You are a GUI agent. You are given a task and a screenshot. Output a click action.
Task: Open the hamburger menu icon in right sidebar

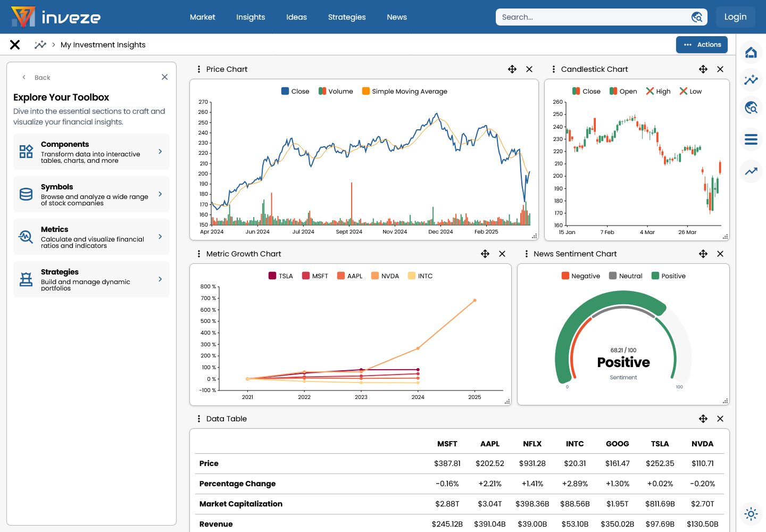pyautogui.click(x=751, y=139)
